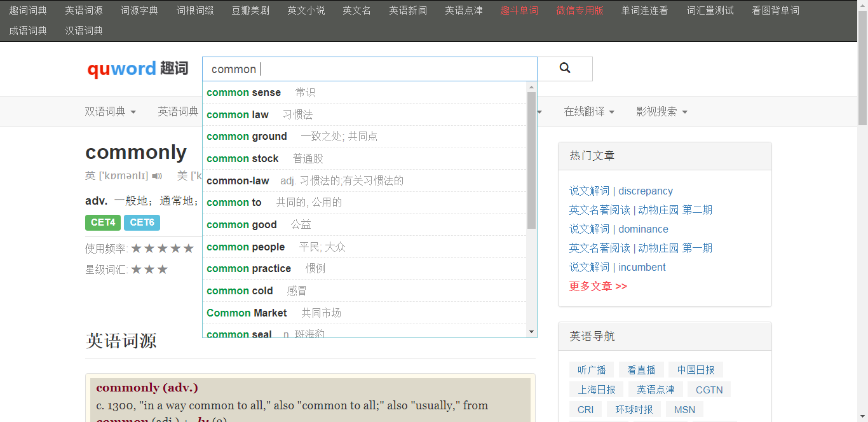Image resolution: width=868 pixels, height=422 pixels.
Task: Open 豆瓣美剧 in top bar
Action: [x=250, y=10]
